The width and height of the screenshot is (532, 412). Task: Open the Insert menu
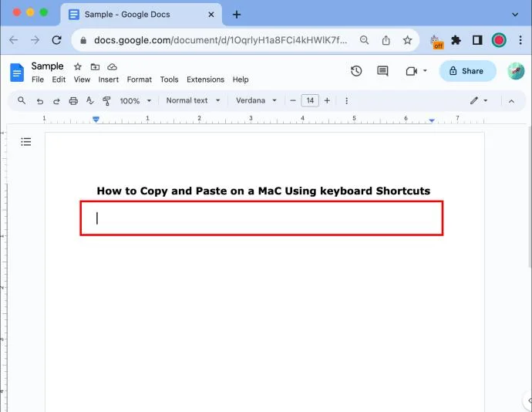(108, 79)
